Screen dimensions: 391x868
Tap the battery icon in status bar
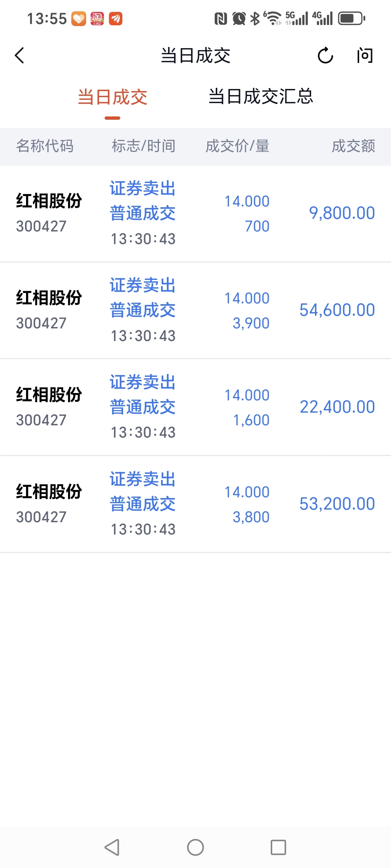(352, 18)
